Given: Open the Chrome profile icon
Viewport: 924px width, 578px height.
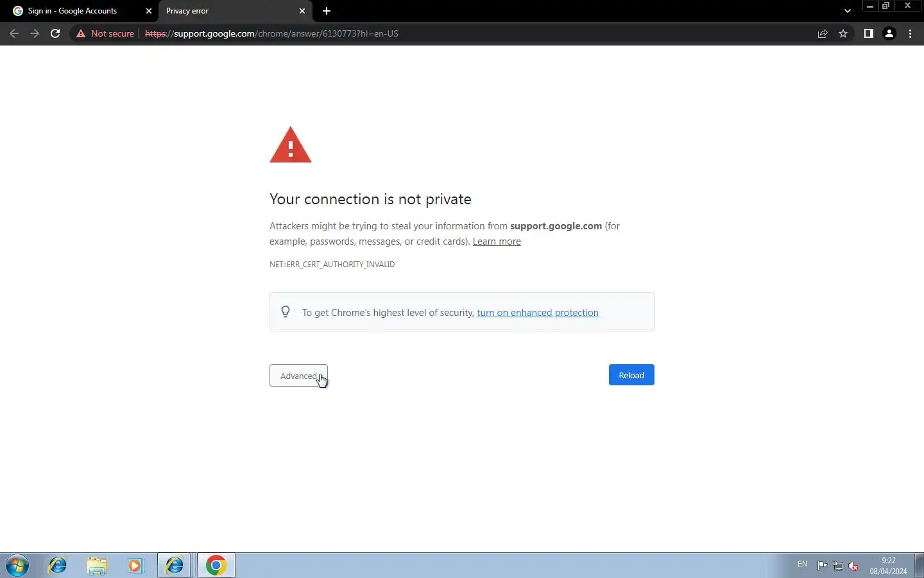Looking at the screenshot, I should click(x=889, y=33).
